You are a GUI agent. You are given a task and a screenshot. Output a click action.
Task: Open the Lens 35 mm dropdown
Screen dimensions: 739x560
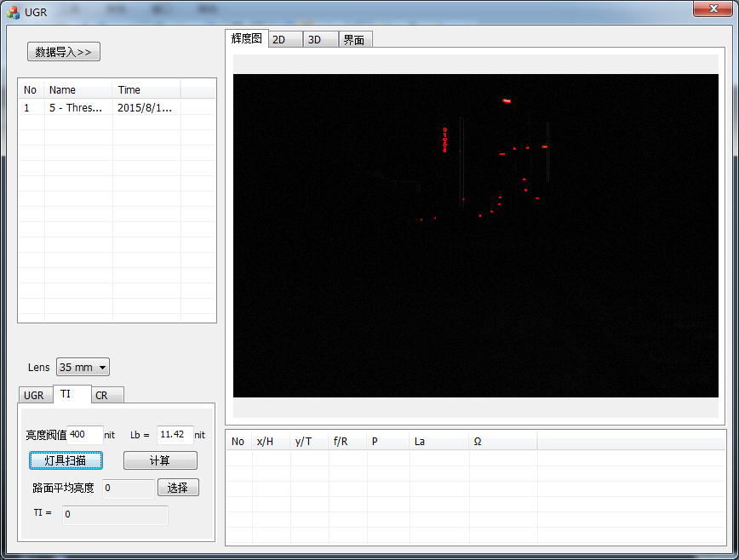[x=83, y=368]
